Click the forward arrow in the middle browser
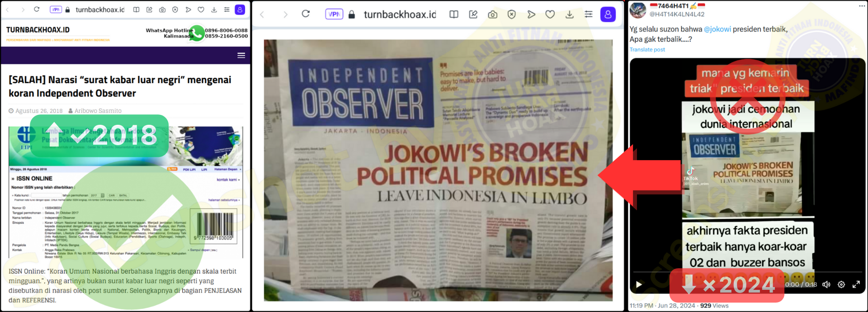868x312 pixels. tap(285, 14)
